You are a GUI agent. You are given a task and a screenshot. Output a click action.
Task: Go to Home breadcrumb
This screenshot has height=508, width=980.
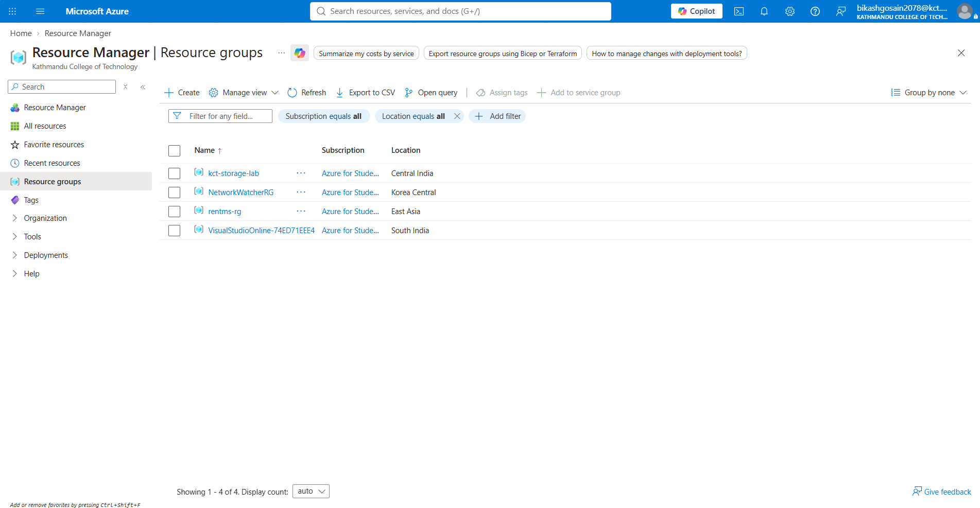pos(21,33)
